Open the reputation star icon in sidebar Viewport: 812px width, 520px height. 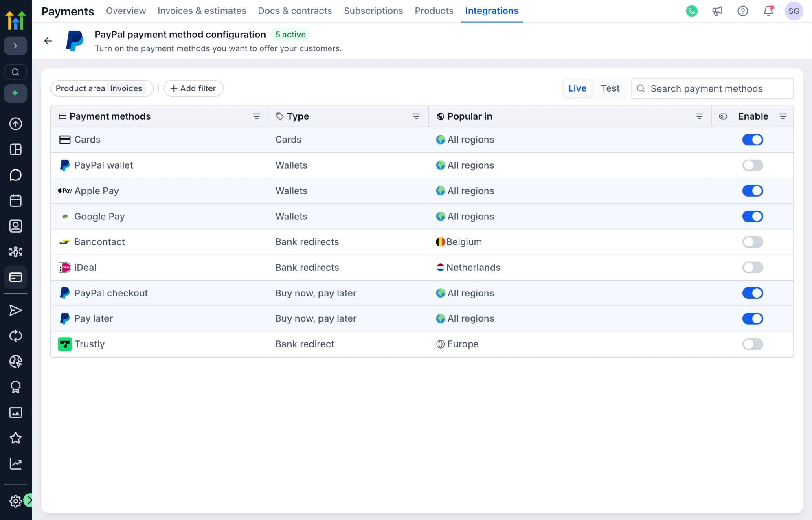point(15,438)
